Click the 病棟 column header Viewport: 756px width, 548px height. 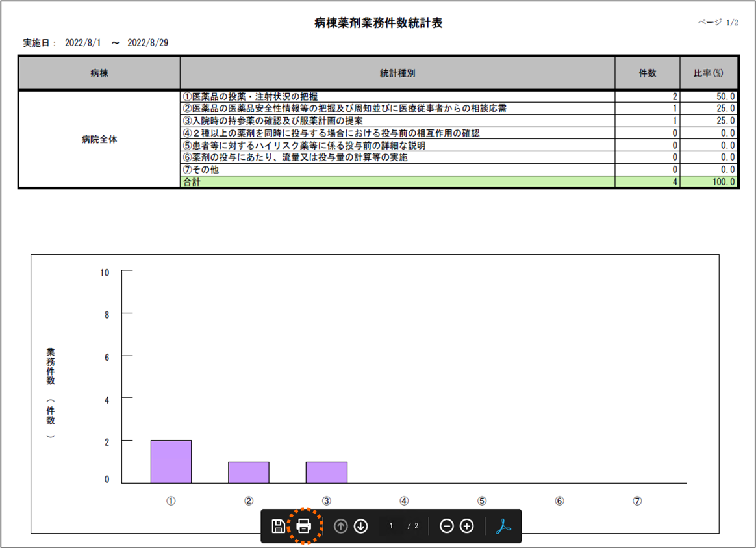pos(99,73)
